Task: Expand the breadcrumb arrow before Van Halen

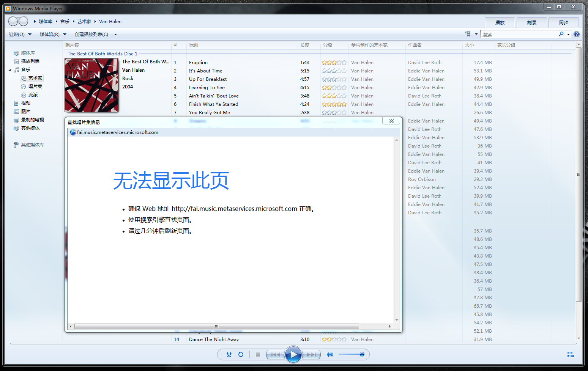Action: coord(95,22)
